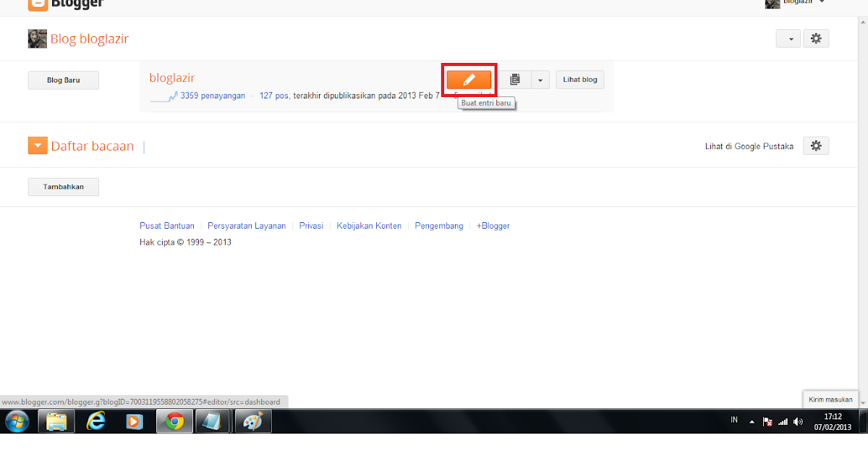Collapse the Daftar bacaan orange arrow

point(38,146)
